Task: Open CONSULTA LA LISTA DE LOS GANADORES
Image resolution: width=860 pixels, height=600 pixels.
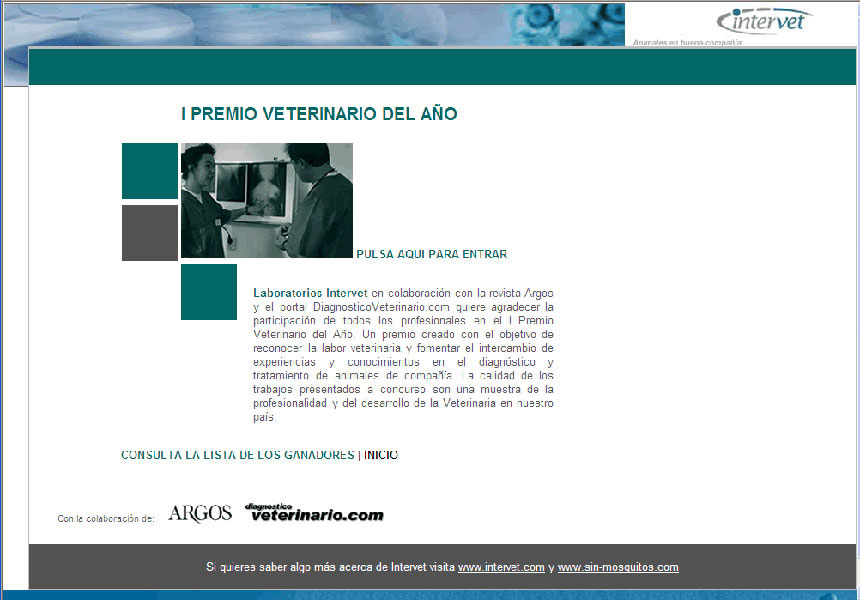Action: [238, 455]
